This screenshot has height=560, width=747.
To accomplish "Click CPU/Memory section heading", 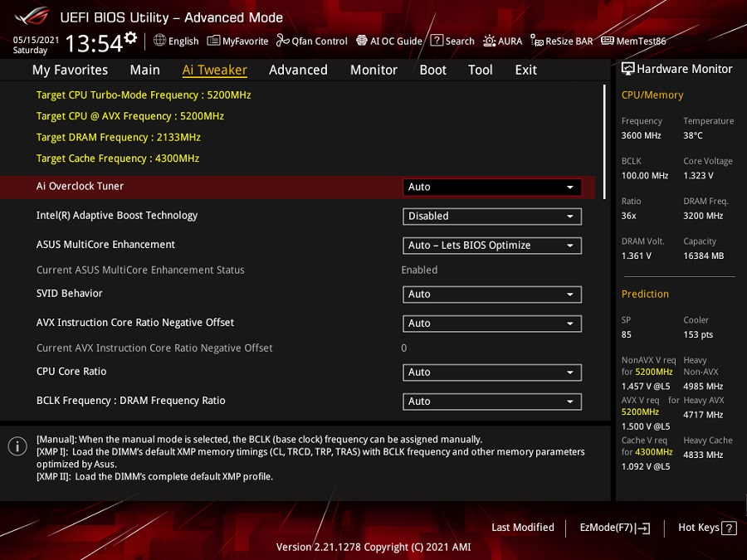I will coord(652,95).
